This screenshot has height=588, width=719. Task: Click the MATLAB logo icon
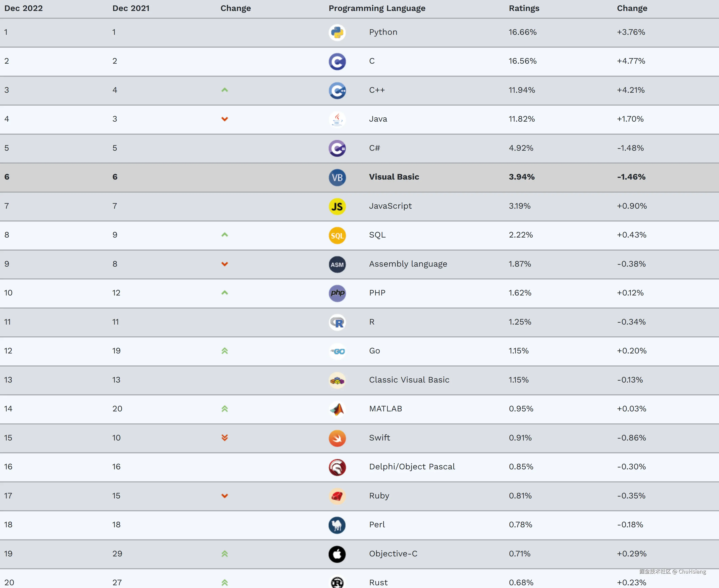[x=337, y=409]
